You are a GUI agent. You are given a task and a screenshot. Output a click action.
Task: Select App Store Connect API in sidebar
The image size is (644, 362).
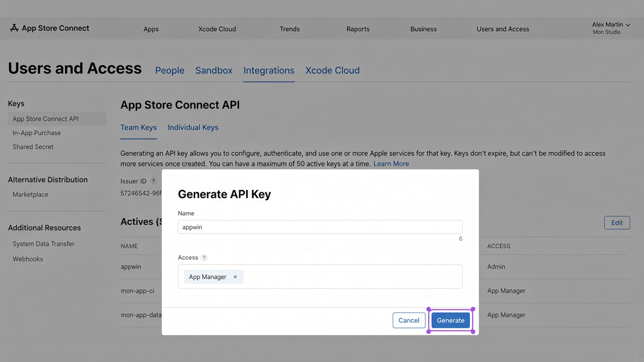click(57, 119)
